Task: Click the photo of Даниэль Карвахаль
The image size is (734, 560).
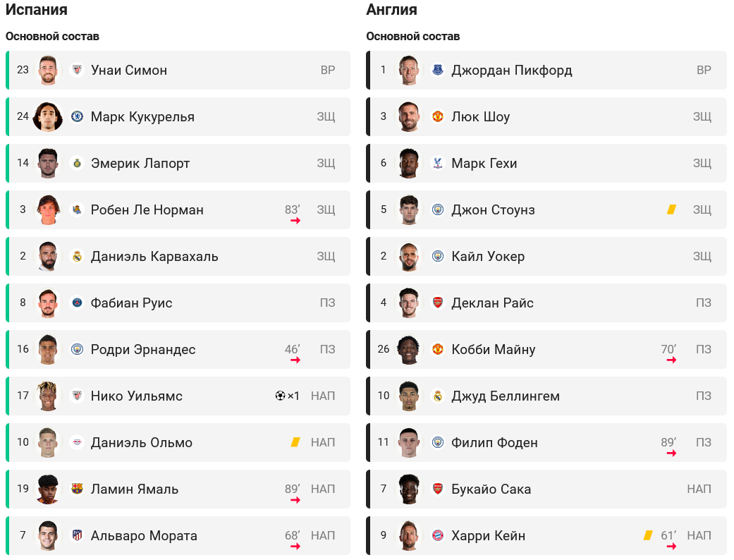Action: click(x=48, y=256)
